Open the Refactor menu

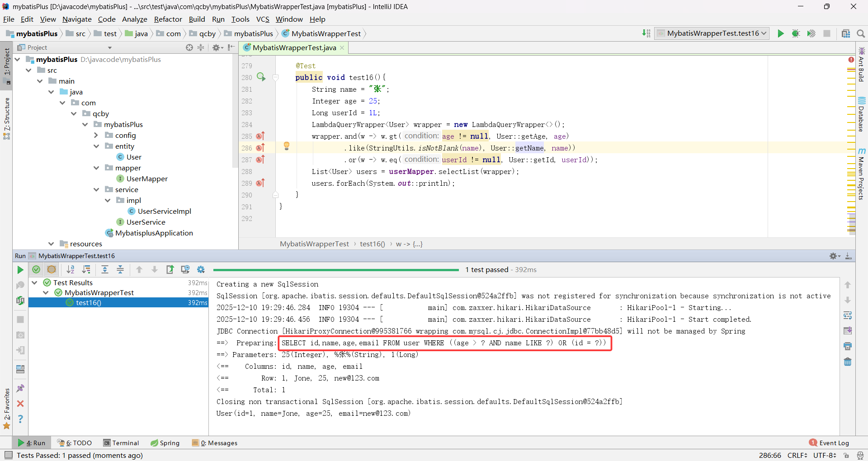168,19
